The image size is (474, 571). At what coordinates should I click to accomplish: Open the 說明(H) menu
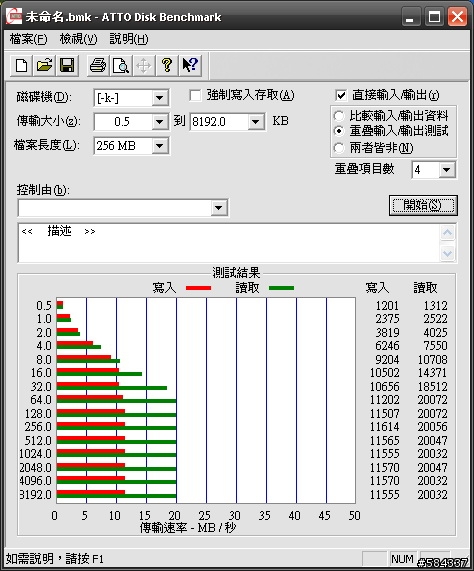(129, 39)
